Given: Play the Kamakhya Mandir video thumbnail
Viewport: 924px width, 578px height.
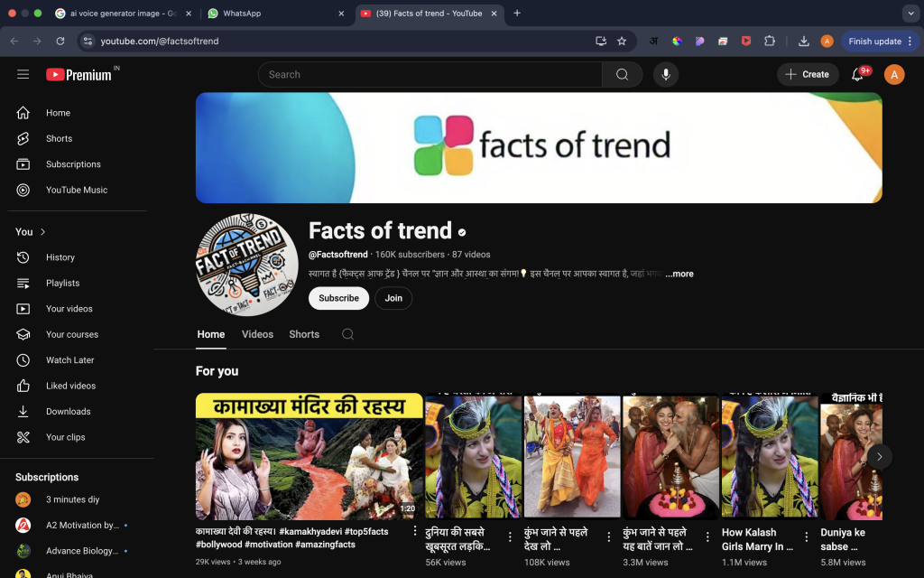Looking at the screenshot, I should click(x=310, y=456).
